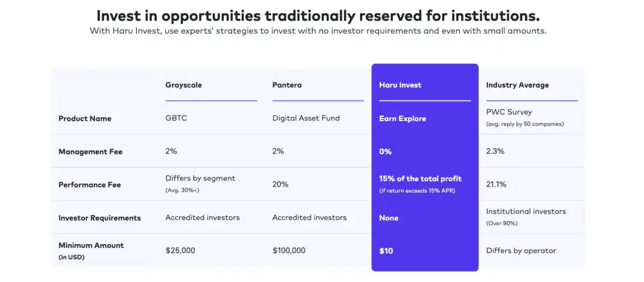This screenshot has width=644, height=282.
Task: Click the page headline about institutions
Action: click(x=318, y=15)
